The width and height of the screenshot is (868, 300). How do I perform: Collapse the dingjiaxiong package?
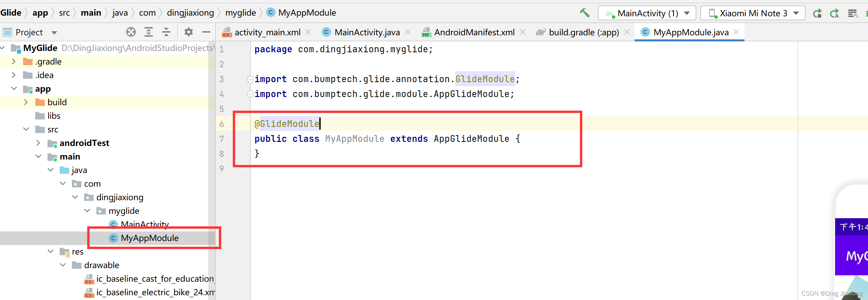point(75,197)
